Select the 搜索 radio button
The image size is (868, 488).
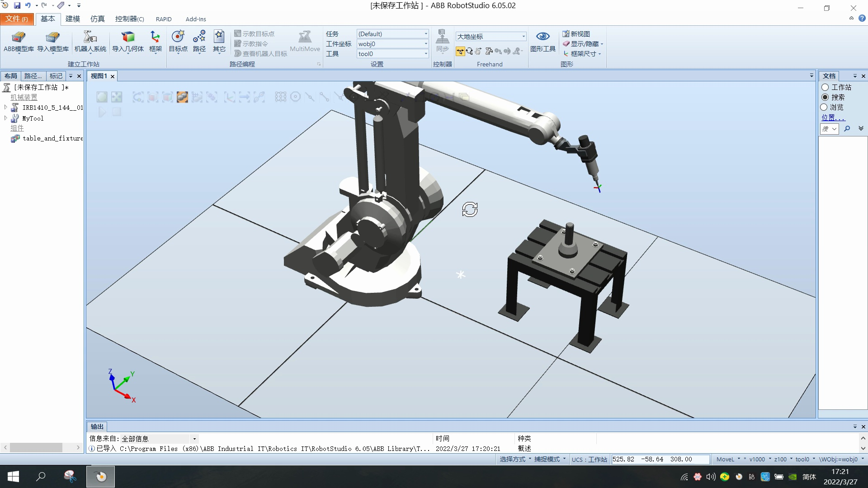point(825,97)
